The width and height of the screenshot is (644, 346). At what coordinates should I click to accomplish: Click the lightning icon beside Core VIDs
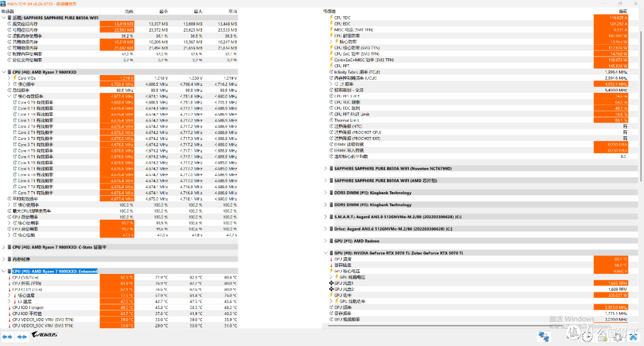click(15, 78)
